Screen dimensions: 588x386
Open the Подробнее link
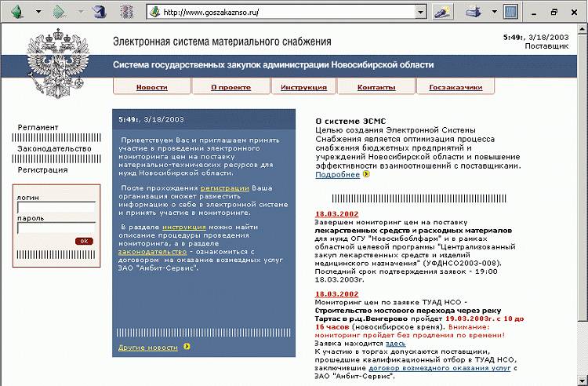(337, 175)
